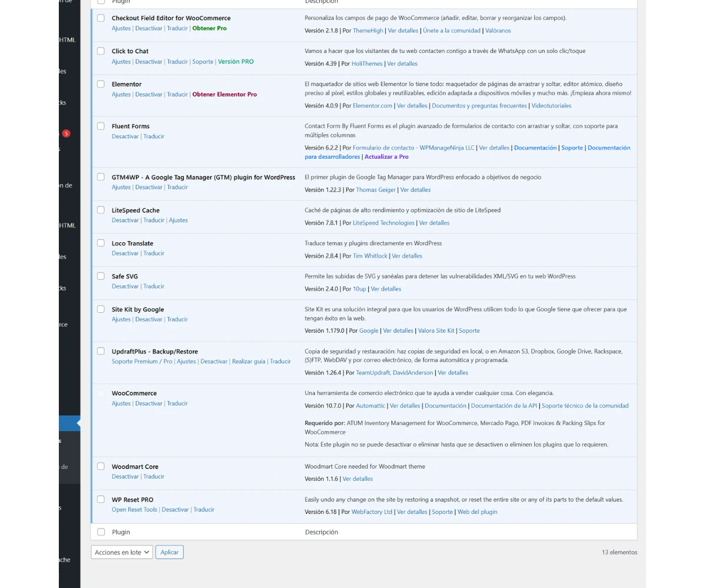Open Ajustes for Checkout Field Editor
Screen dimensions: 706x588
tap(121, 28)
